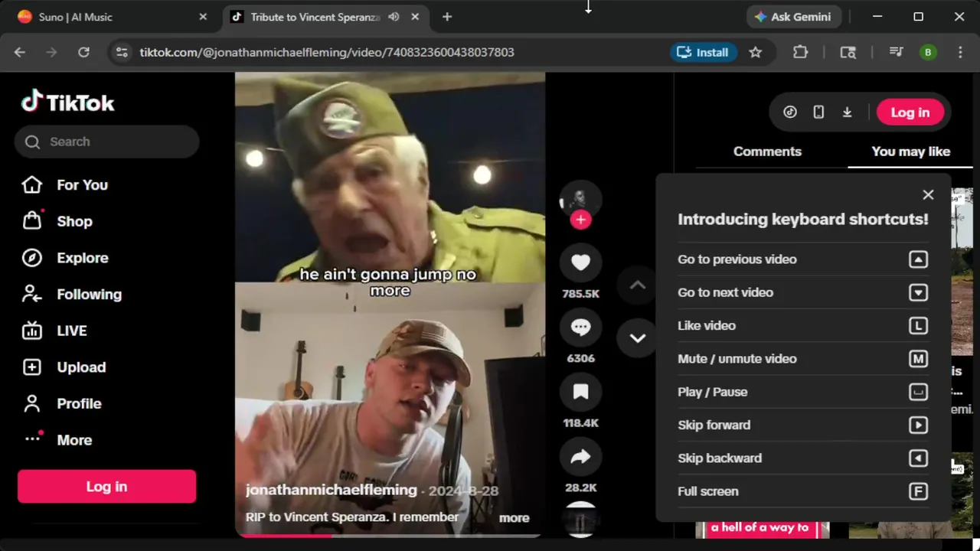Click the sidebar Log in button
Viewport: 980px width, 551px height.
pyautogui.click(x=106, y=487)
